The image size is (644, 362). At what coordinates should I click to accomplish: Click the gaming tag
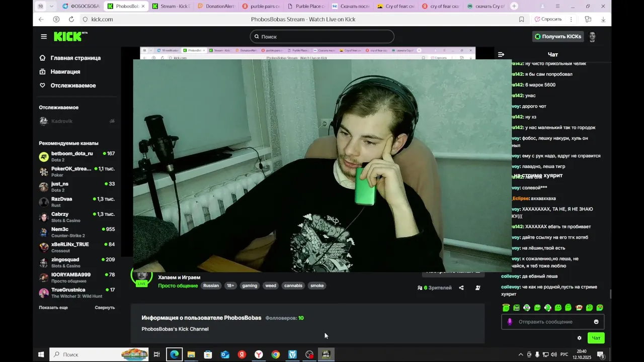click(x=250, y=286)
